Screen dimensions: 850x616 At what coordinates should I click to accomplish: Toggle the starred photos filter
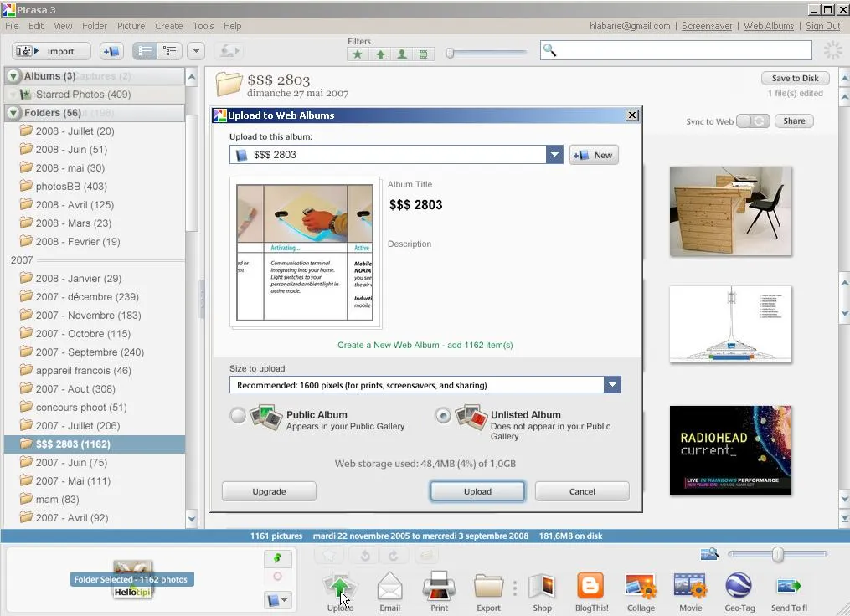point(358,54)
